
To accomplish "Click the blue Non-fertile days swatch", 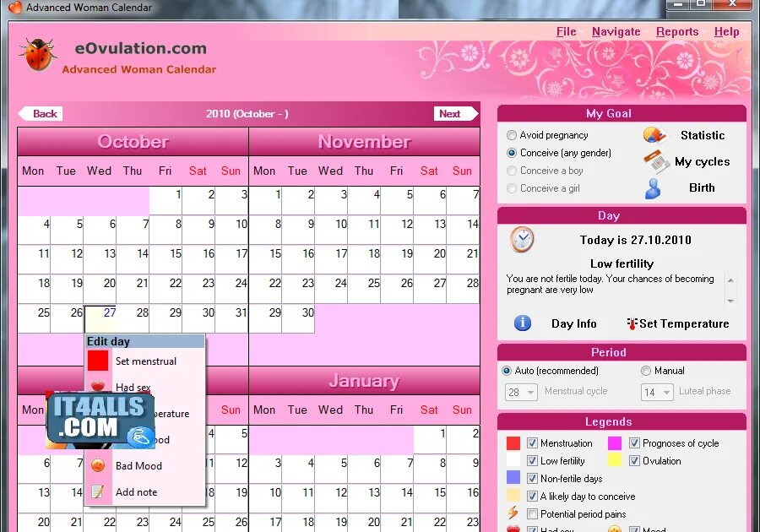I will pyautogui.click(x=513, y=478).
